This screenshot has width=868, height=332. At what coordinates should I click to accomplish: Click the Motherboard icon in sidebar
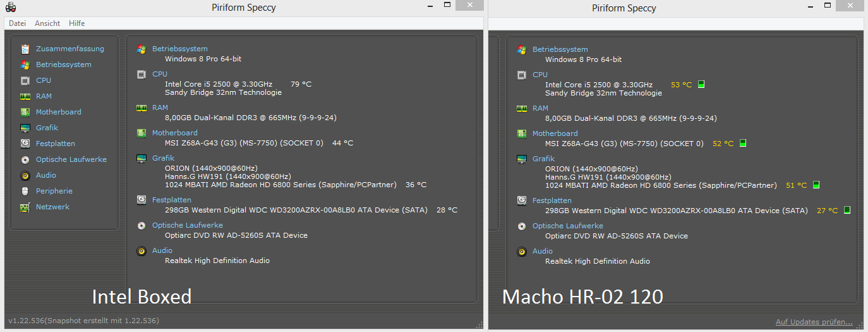(x=25, y=112)
